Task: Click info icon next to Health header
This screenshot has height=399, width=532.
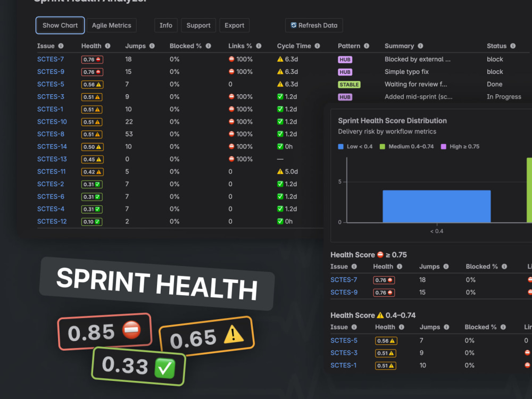Action: (107, 46)
